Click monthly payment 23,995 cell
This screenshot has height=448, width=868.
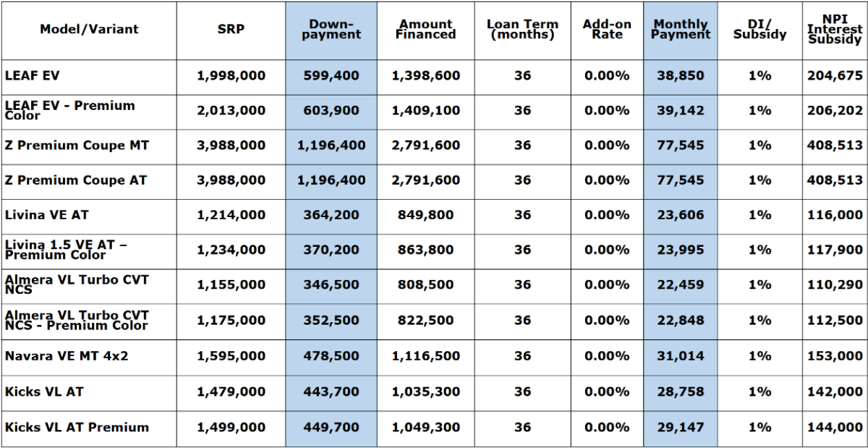pyautogui.click(x=680, y=250)
